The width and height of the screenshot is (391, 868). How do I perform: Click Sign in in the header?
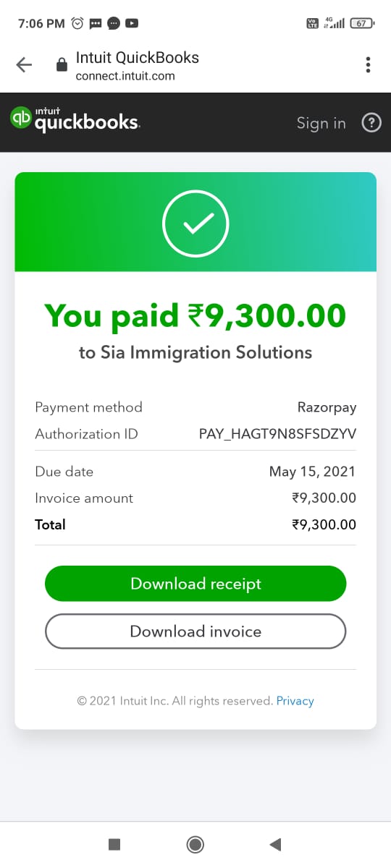coord(321,123)
